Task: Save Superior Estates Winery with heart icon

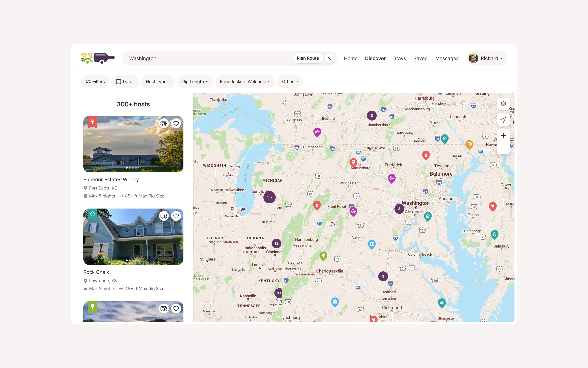Action: [176, 123]
